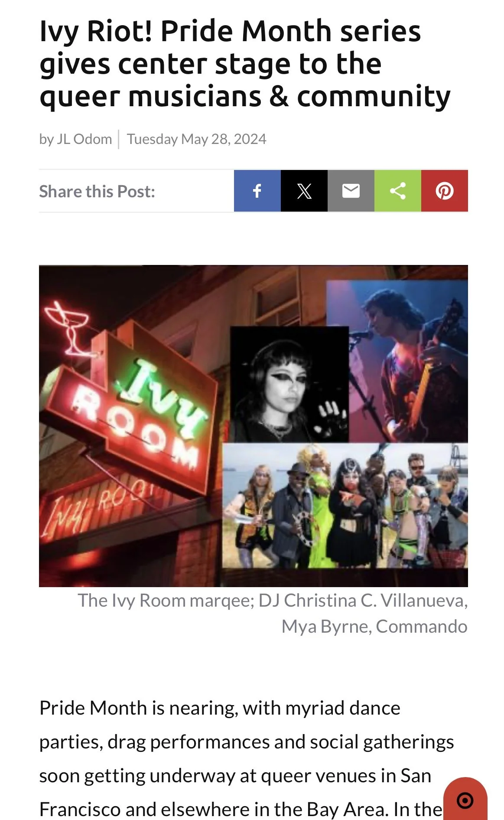Viewport: 504px width, 820px height.
Task: Open the green general share icon
Action: (398, 191)
